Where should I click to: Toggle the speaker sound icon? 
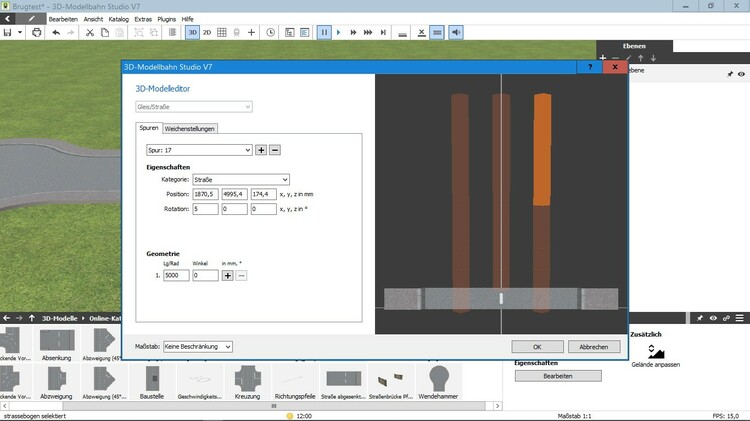(x=456, y=33)
